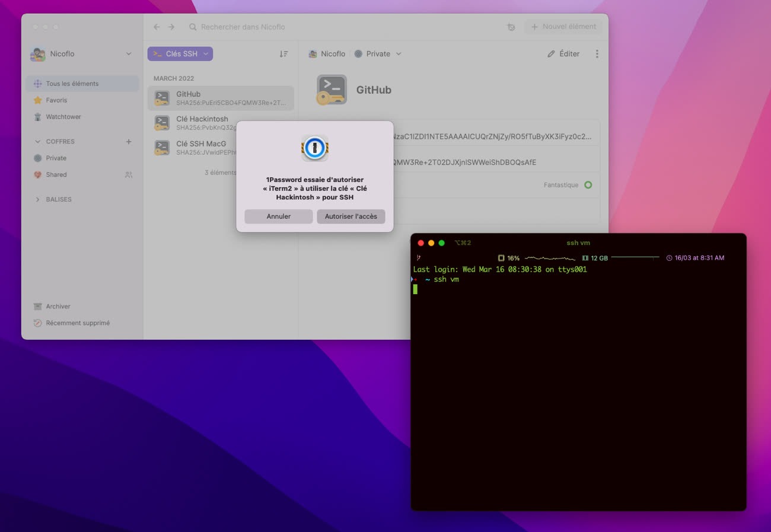The height and width of the screenshot is (532, 771).
Task: Click the Shared vault people icon
Action: pyautogui.click(x=129, y=175)
